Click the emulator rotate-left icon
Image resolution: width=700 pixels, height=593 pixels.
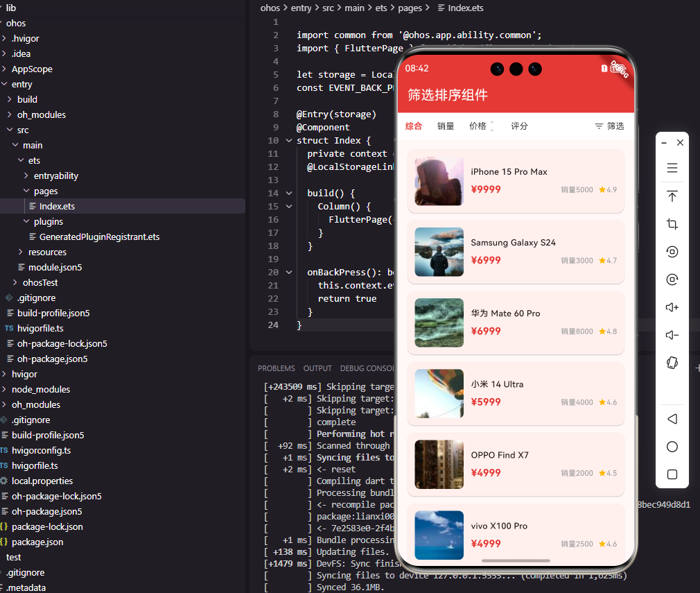(x=672, y=252)
